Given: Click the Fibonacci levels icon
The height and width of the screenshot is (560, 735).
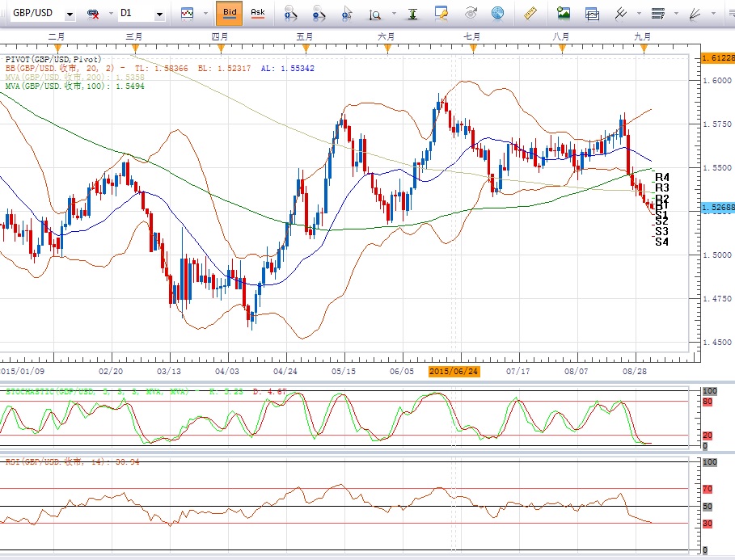Looking at the screenshot, I should (658, 14).
